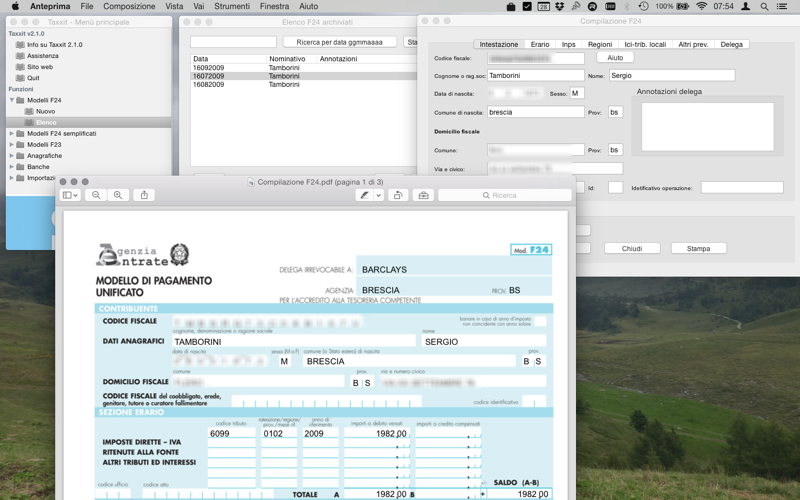The height and width of the screenshot is (500, 800).
Task: Click the rotate icon in Preview toolbar
Action: 398,195
